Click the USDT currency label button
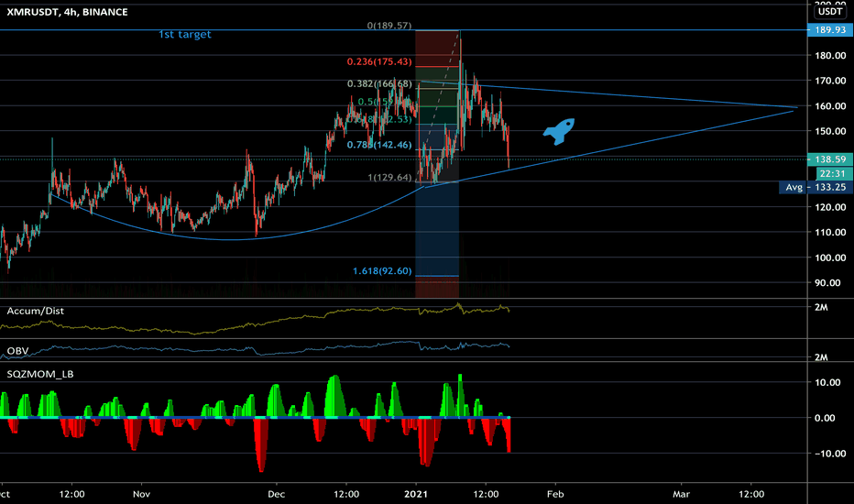854x504 pixels. 830,11
